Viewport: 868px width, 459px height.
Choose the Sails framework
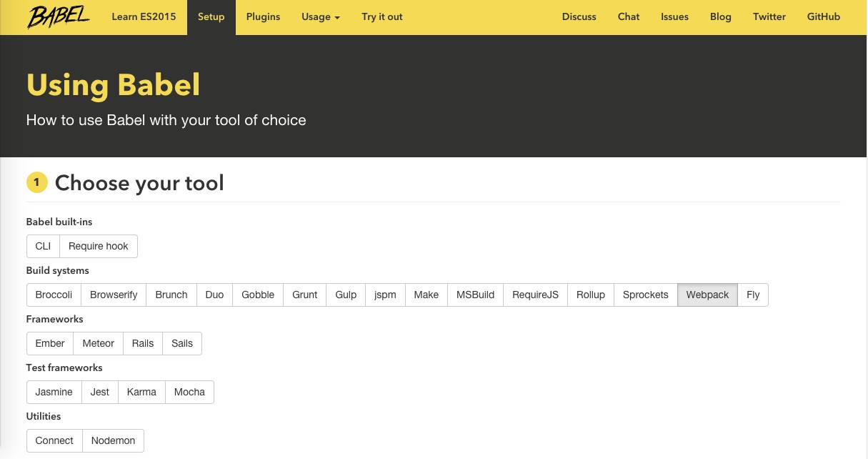(182, 343)
